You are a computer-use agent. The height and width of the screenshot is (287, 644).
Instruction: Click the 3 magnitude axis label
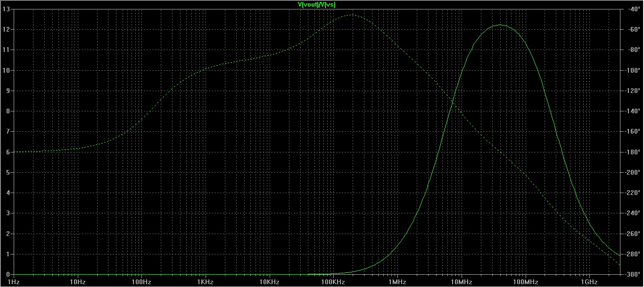coord(8,213)
